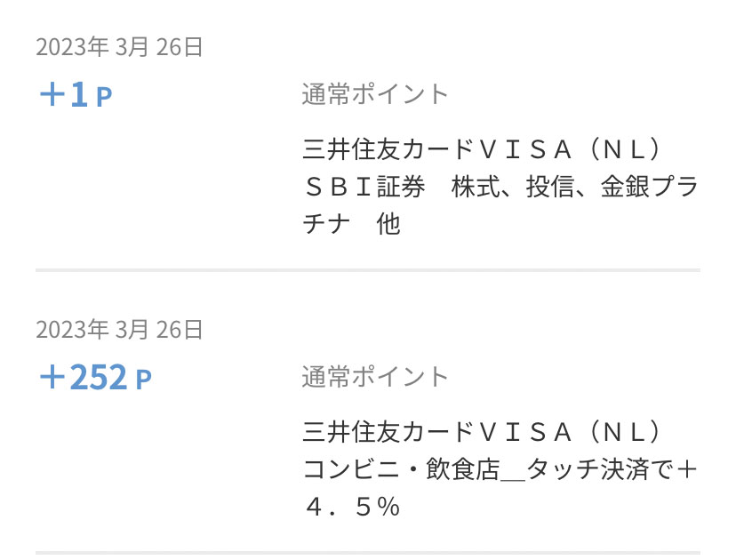Click the date above the +252 P entry

tap(119, 330)
